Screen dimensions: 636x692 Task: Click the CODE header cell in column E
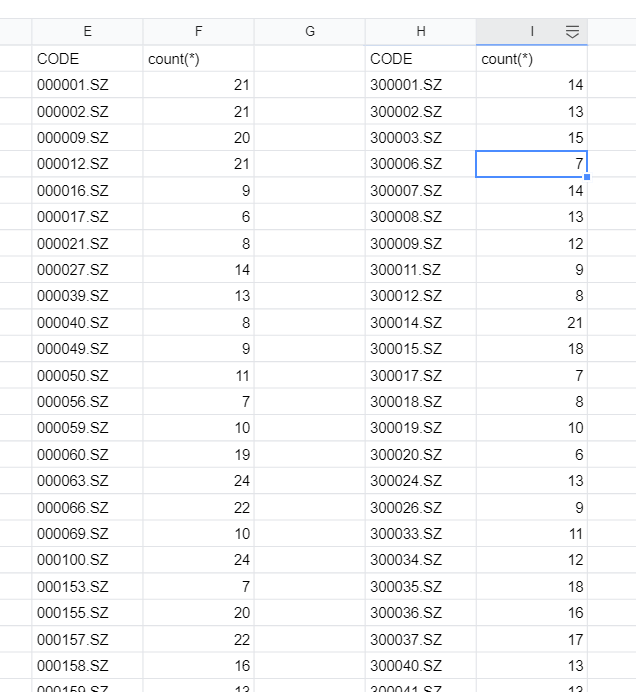pyautogui.click(x=87, y=59)
